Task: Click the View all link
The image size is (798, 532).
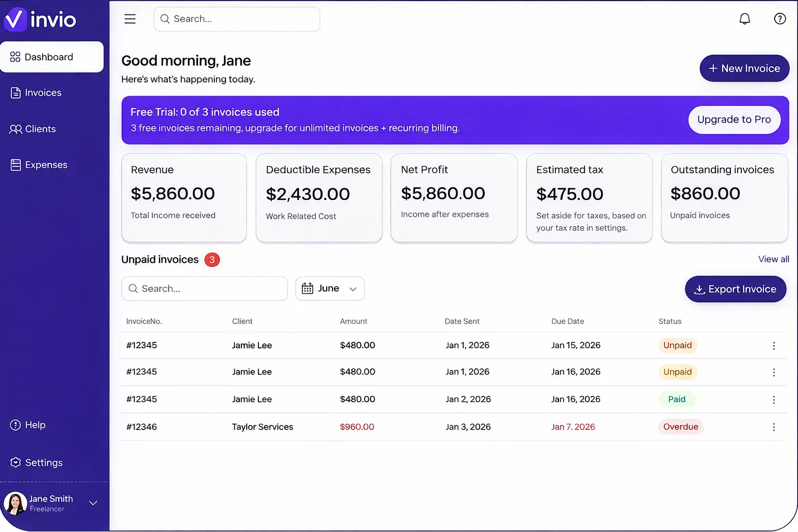Action: tap(773, 259)
